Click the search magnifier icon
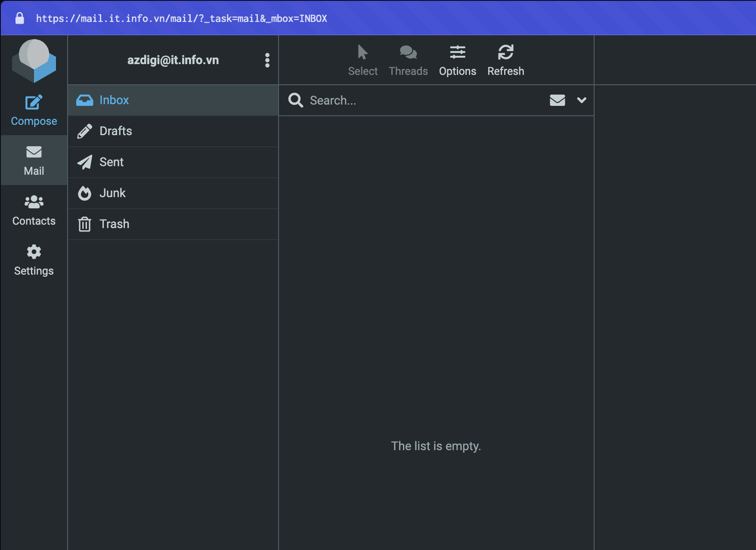This screenshot has height=550, width=756. pyautogui.click(x=296, y=100)
